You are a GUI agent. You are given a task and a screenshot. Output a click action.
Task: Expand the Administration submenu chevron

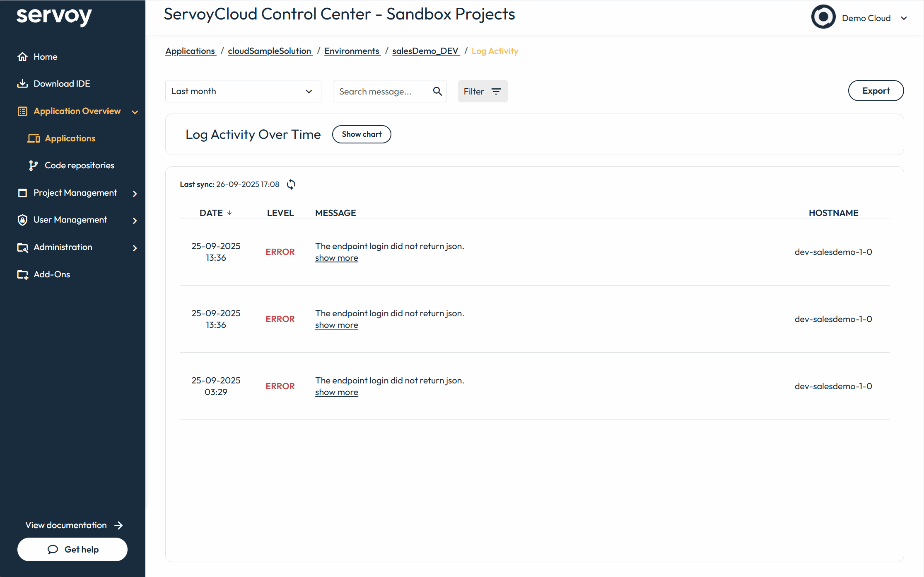click(x=135, y=248)
